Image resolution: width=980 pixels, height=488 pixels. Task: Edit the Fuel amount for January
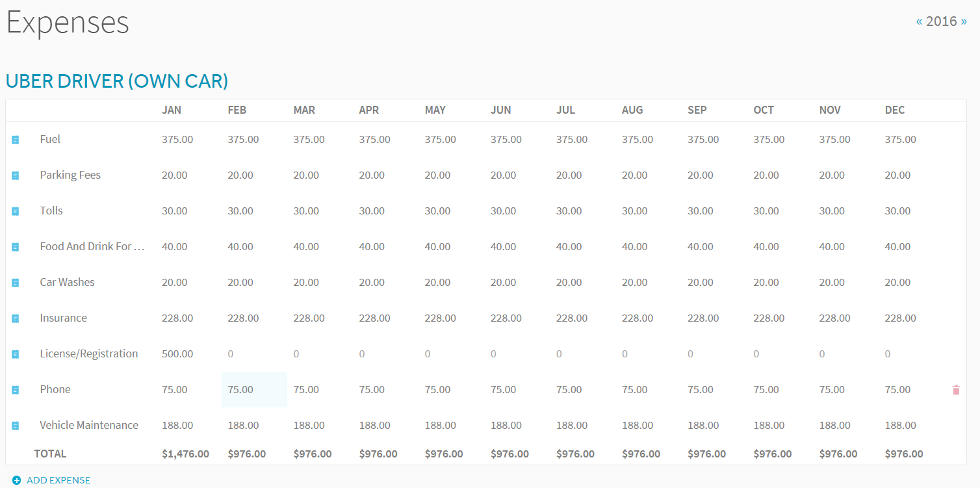[x=177, y=140]
